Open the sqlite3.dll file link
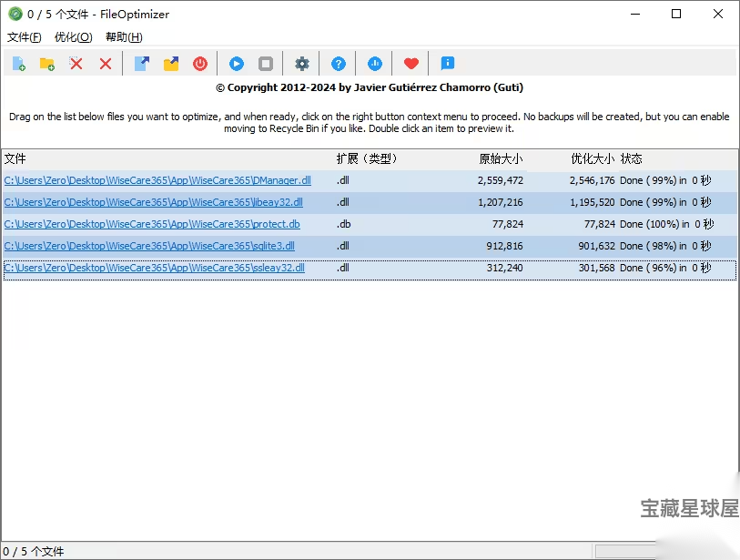The width and height of the screenshot is (740, 560). click(x=149, y=246)
